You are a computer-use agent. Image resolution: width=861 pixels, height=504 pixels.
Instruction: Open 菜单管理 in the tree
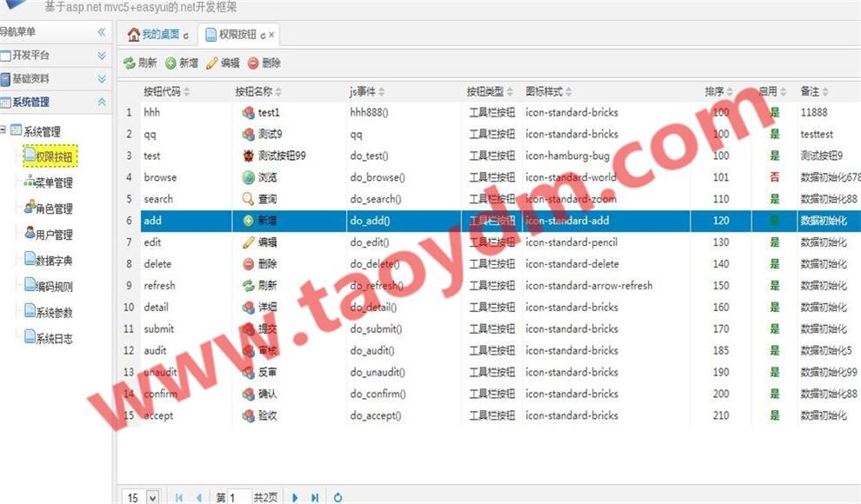point(49,182)
